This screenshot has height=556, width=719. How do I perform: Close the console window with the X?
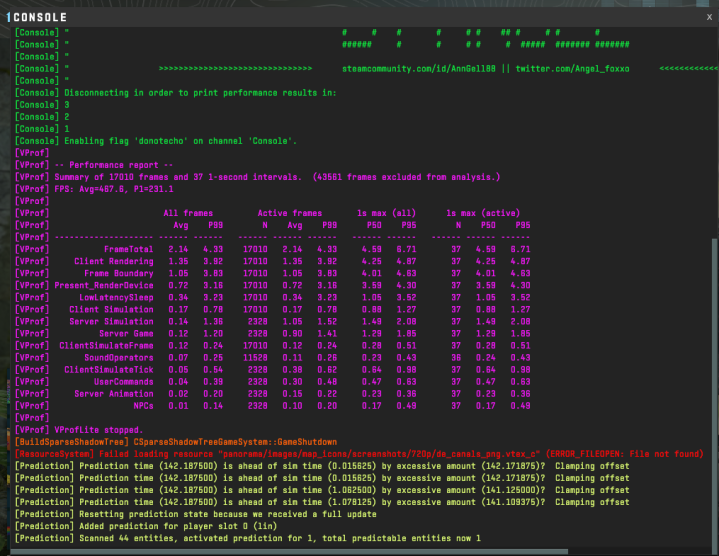[708, 17]
